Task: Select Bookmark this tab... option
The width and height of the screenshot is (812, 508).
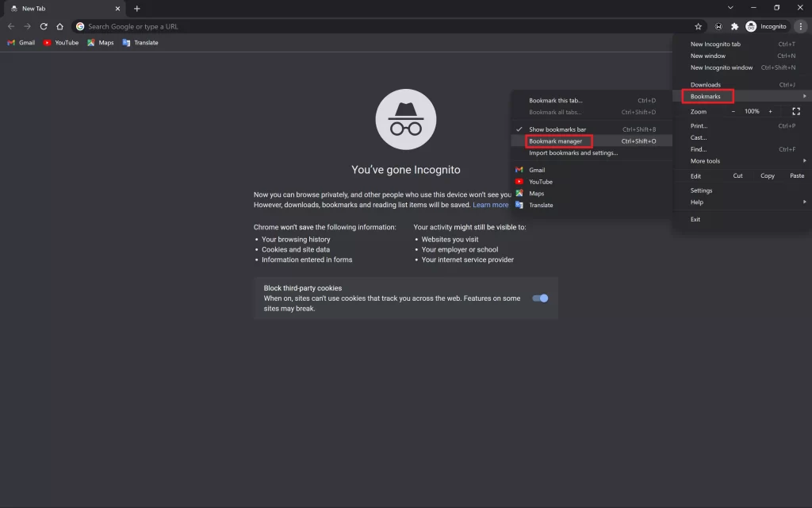Action: click(x=592, y=101)
